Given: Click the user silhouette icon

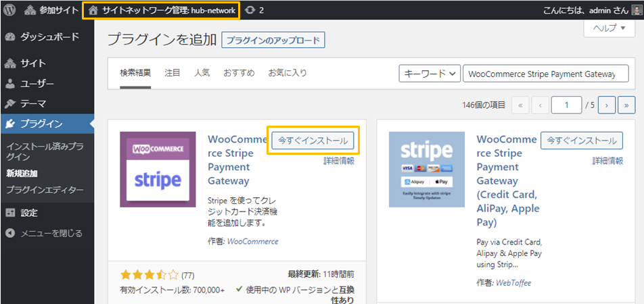Looking at the screenshot, I should [11, 84].
